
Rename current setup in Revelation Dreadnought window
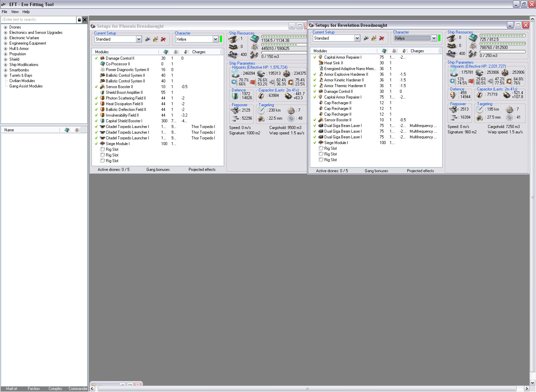pos(374,38)
